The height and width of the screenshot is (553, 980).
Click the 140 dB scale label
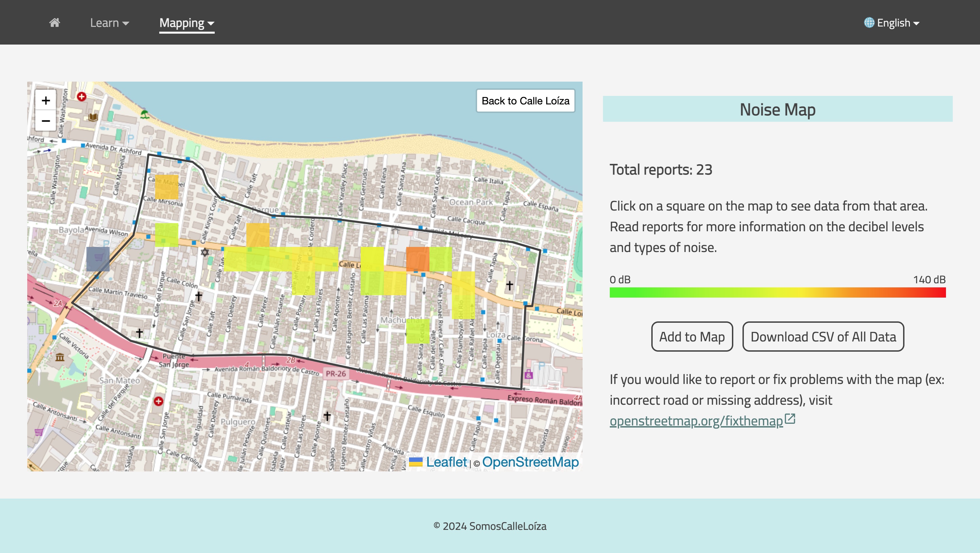929,280
